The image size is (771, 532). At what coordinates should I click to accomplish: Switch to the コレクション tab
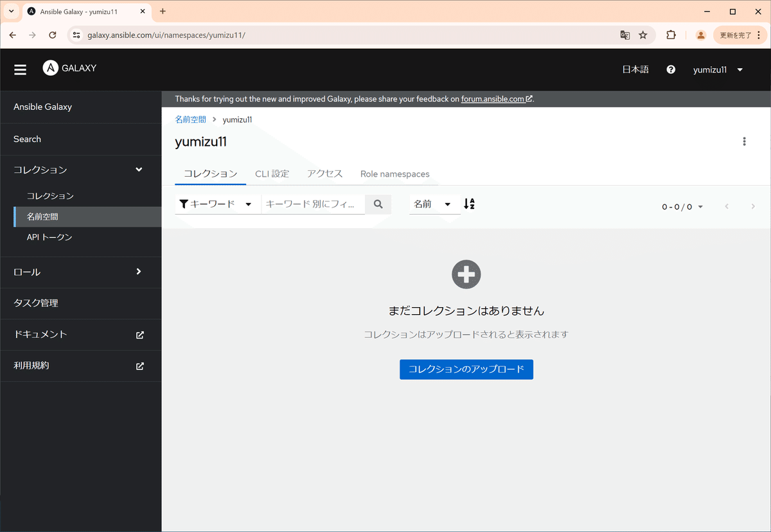(211, 174)
